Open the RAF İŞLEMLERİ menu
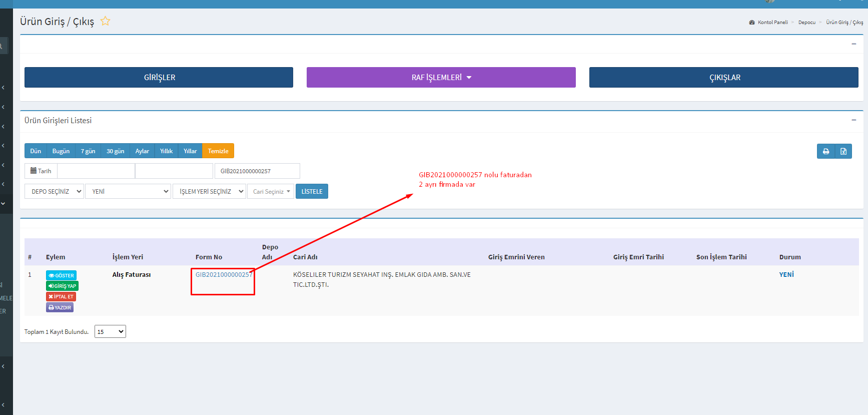This screenshot has width=868, height=415. [x=441, y=78]
